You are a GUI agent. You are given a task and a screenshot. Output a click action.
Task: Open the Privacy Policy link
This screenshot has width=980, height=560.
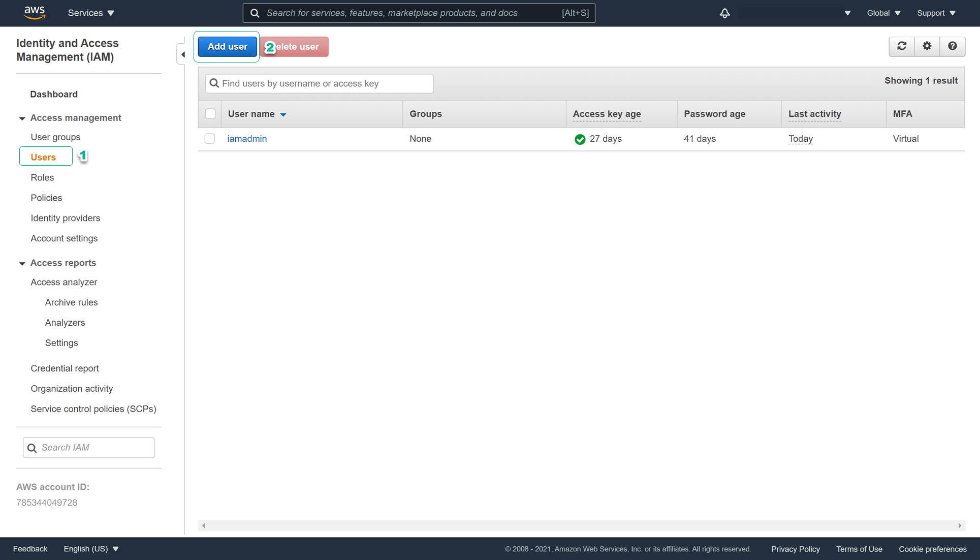click(796, 549)
